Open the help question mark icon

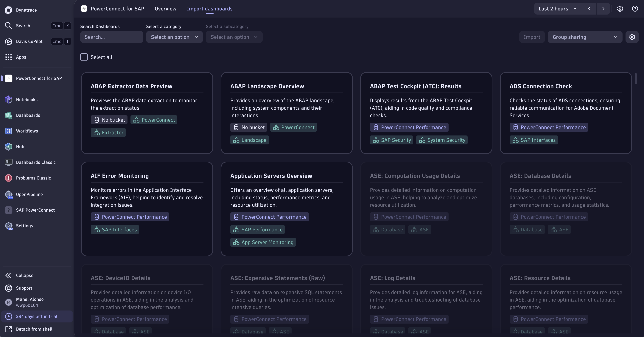(635, 9)
